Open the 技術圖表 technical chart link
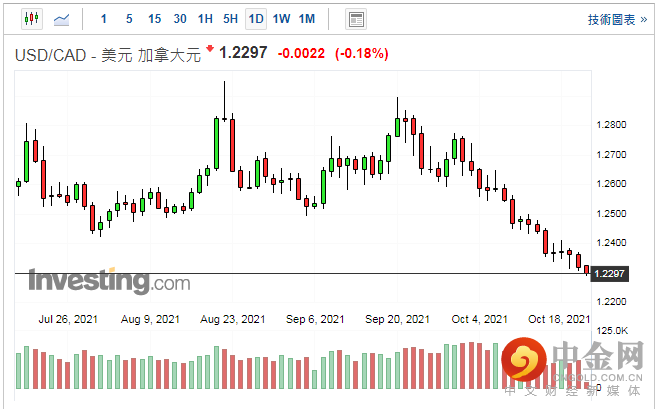658x409 pixels. pyautogui.click(x=617, y=20)
